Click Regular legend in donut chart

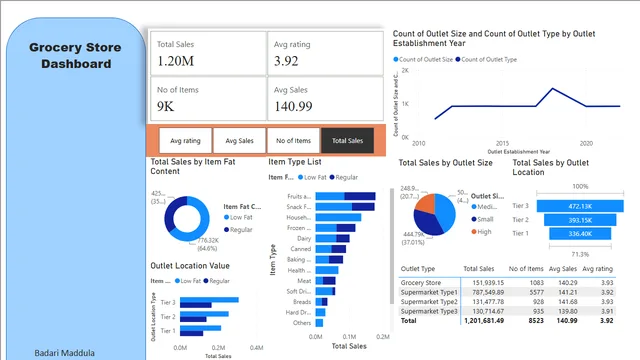click(x=238, y=229)
